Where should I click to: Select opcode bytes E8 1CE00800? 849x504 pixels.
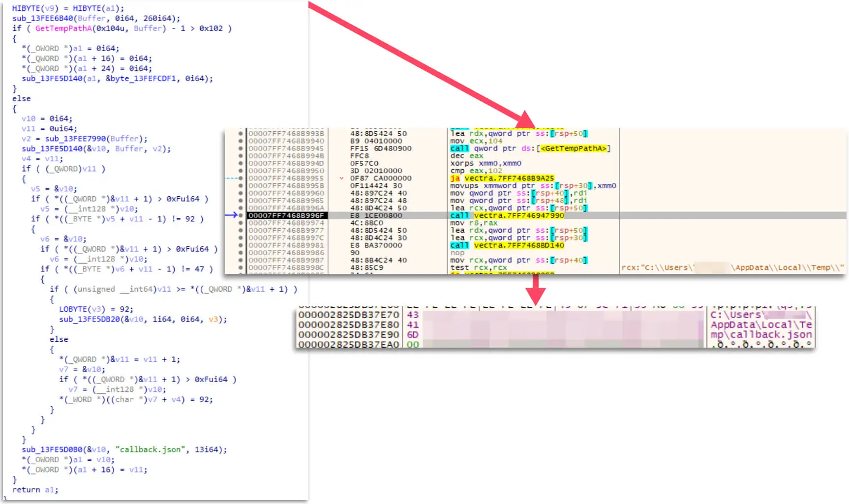tap(376, 215)
